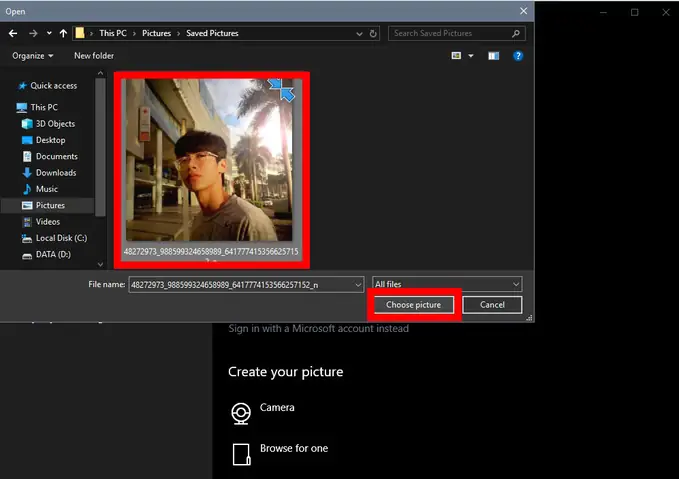The height and width of the screenshot is (479, 679).
Task: Open Local Disk (C:) in sidebar
Action: pyautogui.click(x=61, y=238)
